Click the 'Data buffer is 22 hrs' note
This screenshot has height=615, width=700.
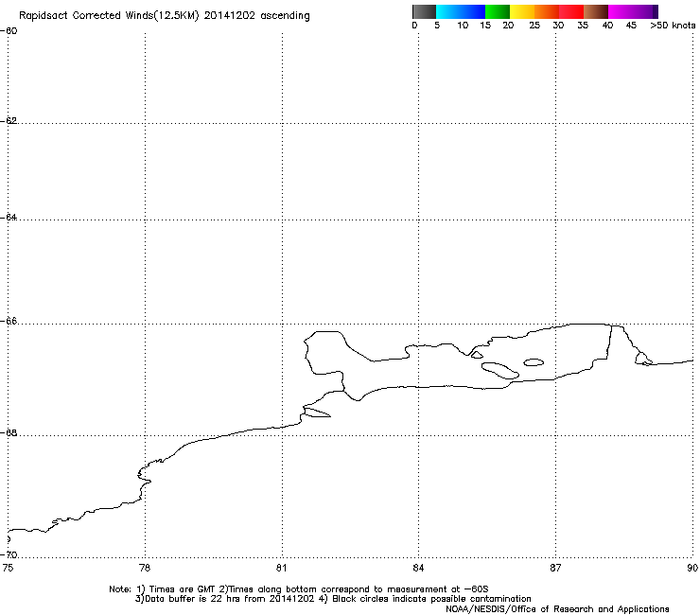click(333, 599)
